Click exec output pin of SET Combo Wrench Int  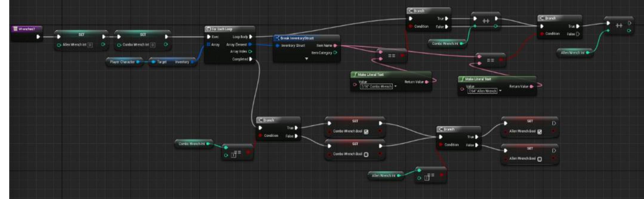[x=167, y=37]
